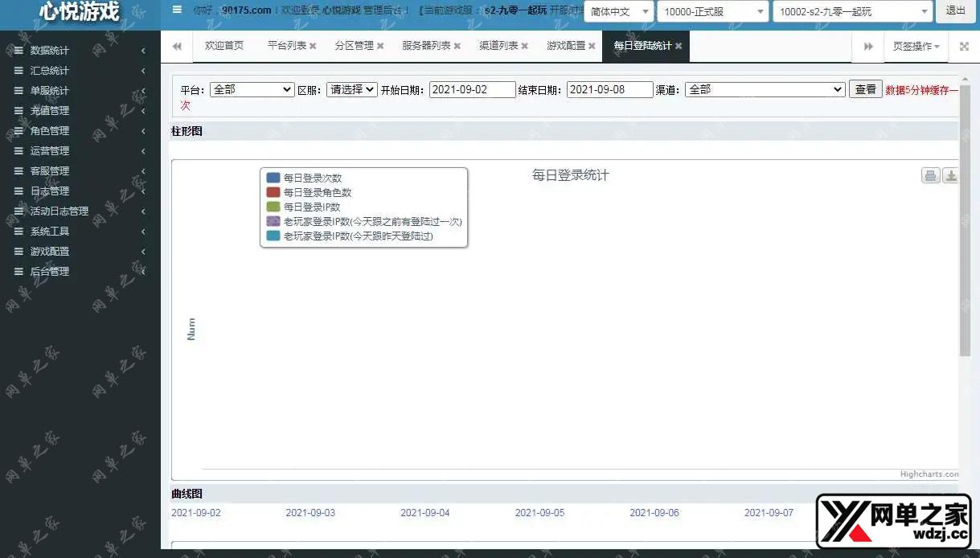Open the 10000-正式服 platform dropdown
This screenshot has width=980, height=558.
pyautogui.click(x=713, y=11)
